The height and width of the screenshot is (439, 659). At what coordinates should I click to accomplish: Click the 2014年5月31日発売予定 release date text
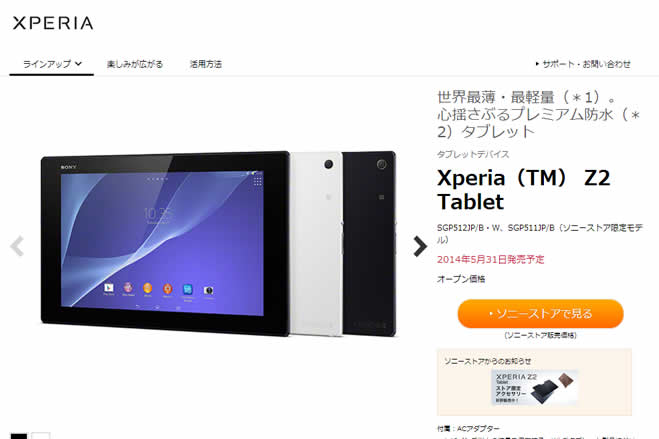tap(490, 260)
